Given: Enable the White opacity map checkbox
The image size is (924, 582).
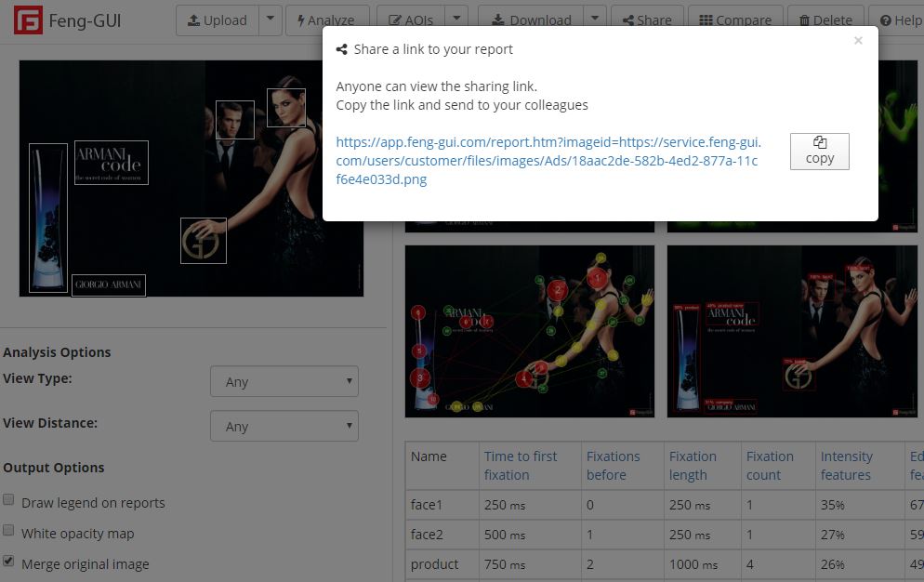Looking at the screenshot, I should click(x=8, y=530).
